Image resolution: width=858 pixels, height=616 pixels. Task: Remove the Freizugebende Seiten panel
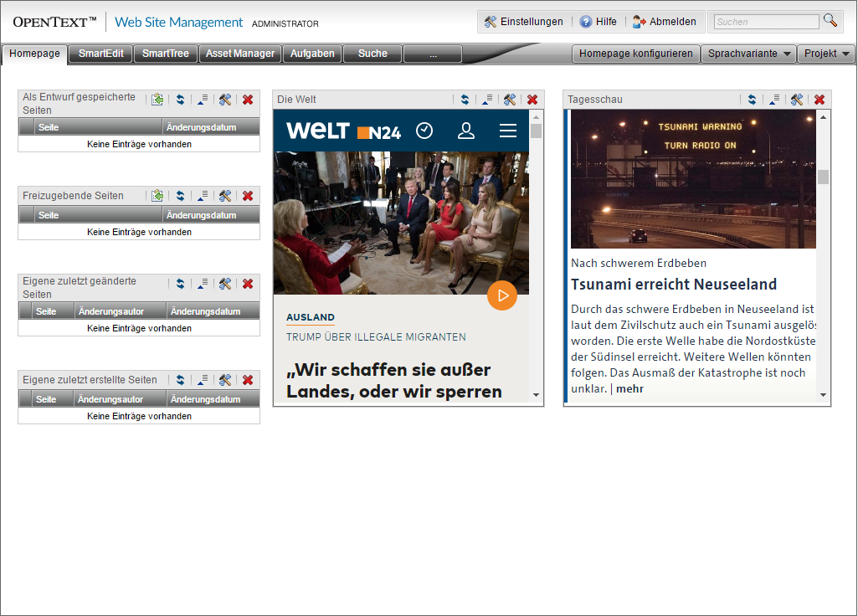(248, 196)
